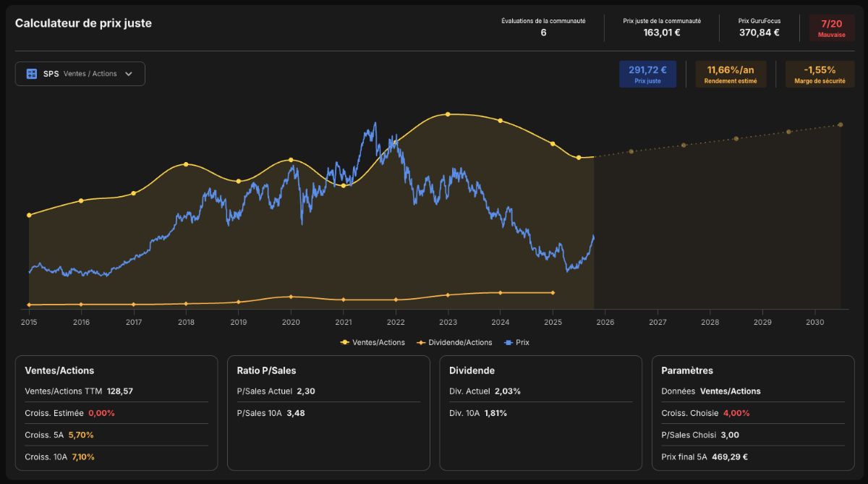Image resolution: width=868 pixels, height=484 pixels.
Task: Click Évaluations de la communauté count
Action: 543,33
